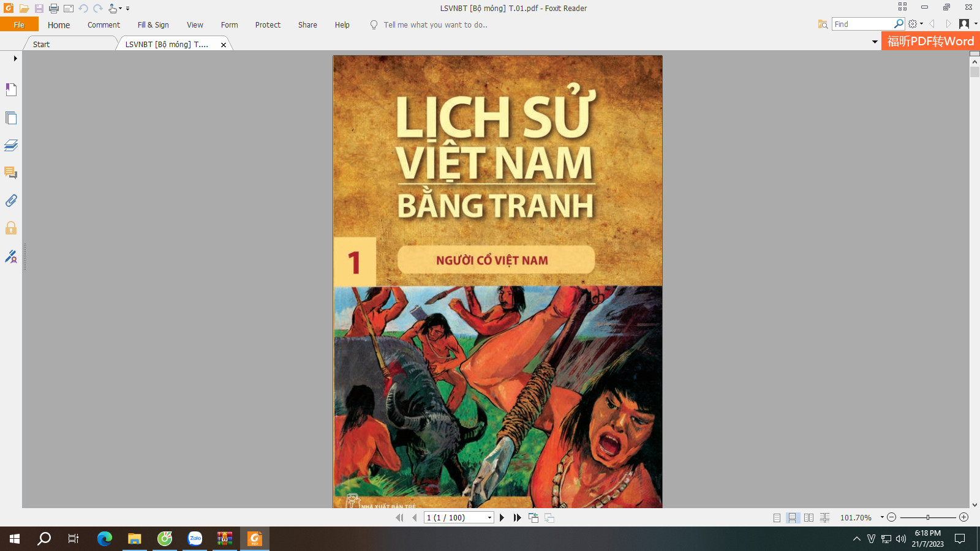Viewport: 980px width, 551px height.
Task: Switch to facing pages view
Action: (809, 518)
